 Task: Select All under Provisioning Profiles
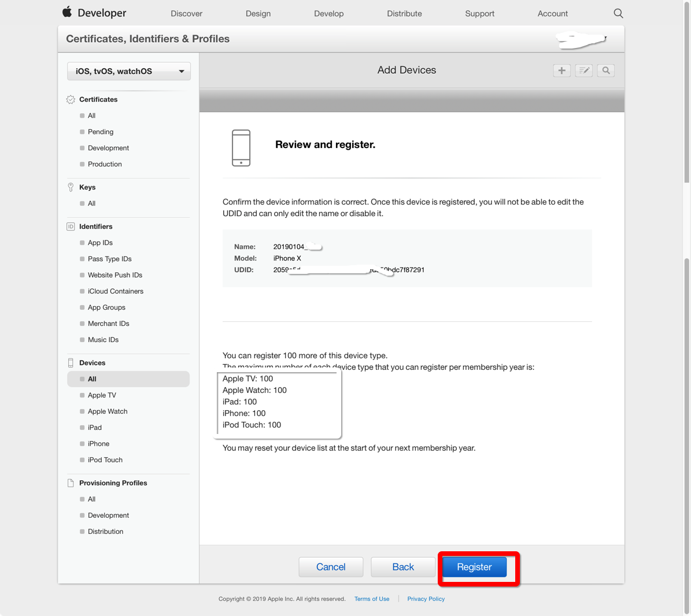coord(92,499)
